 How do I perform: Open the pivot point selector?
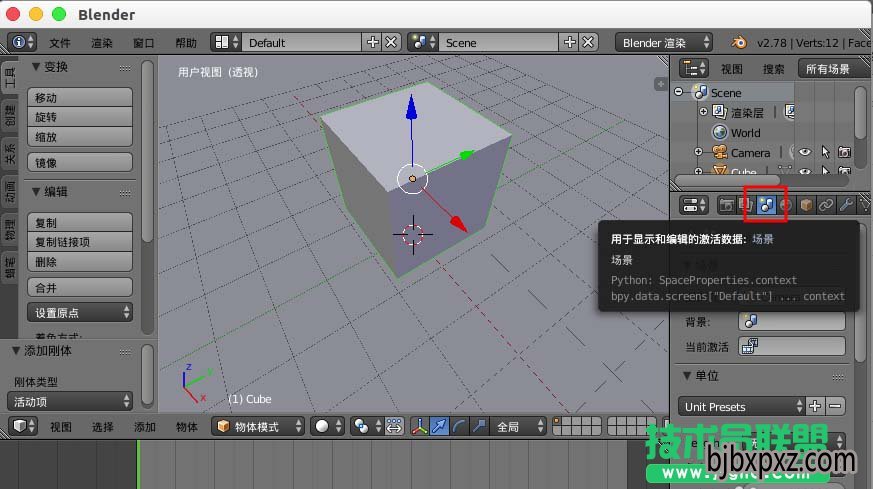click(365, 427)
